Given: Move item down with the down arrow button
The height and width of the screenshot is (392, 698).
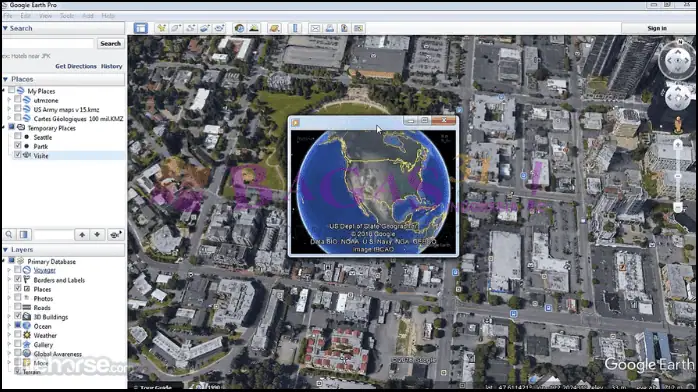Looking at the screenshot, I should pos(97,234).
